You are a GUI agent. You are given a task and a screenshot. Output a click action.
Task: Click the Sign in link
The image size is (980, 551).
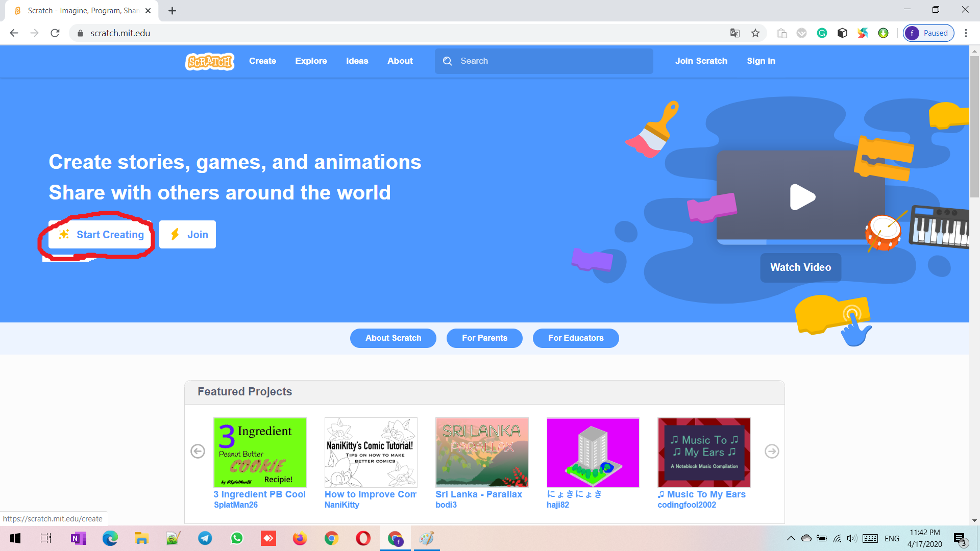[761, 61]
